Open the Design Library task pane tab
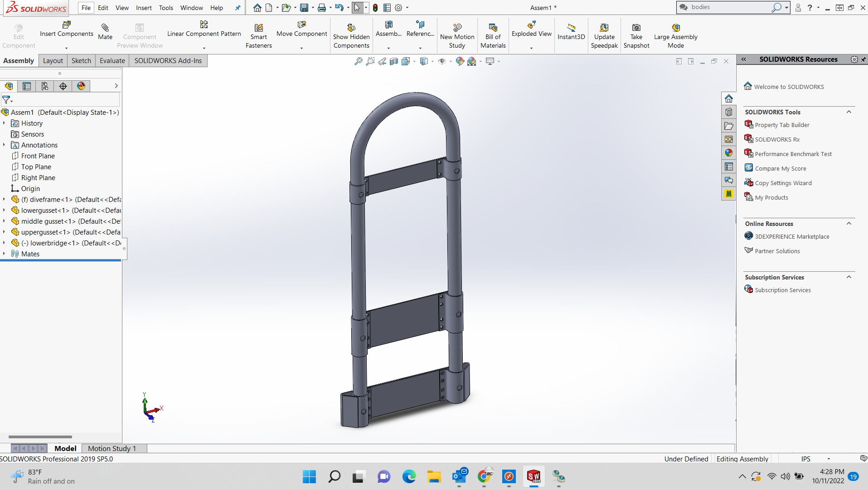The height and width of the screenshot is (490, 868). click(729, 112)
